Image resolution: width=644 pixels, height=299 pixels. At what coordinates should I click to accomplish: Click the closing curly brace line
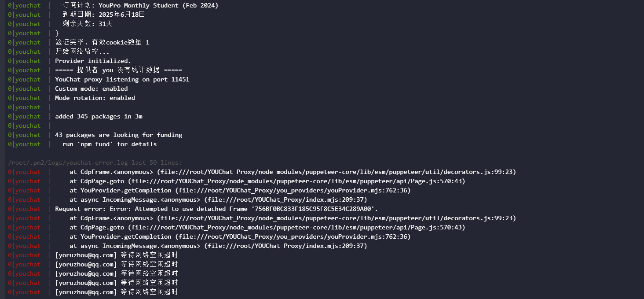(57, 33)
